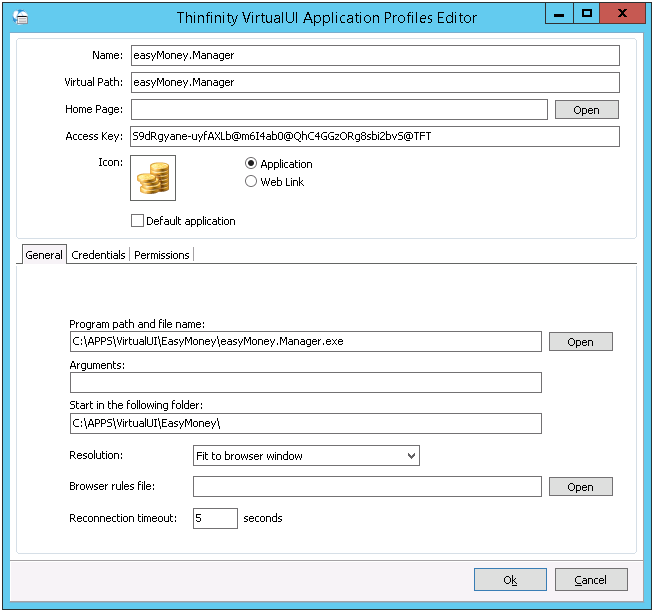This screenshot has height=613, width=656.
Task: Cancel the profile editor dialog
Action: pos(591,580)
